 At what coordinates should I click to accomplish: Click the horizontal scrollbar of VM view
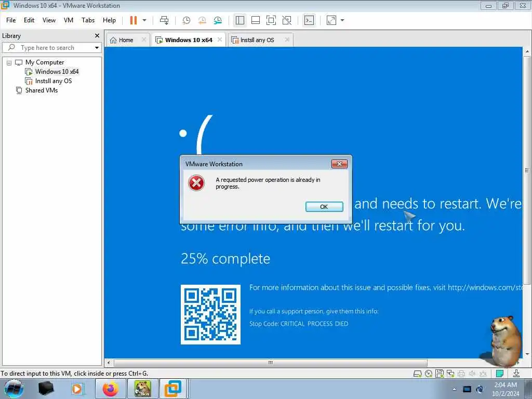click(x=270, y=363)
